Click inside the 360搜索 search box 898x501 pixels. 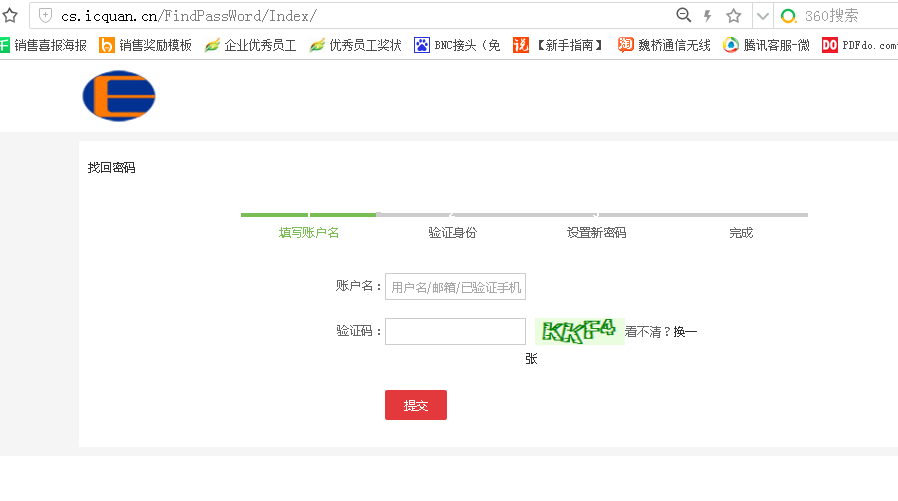point(845,16)
